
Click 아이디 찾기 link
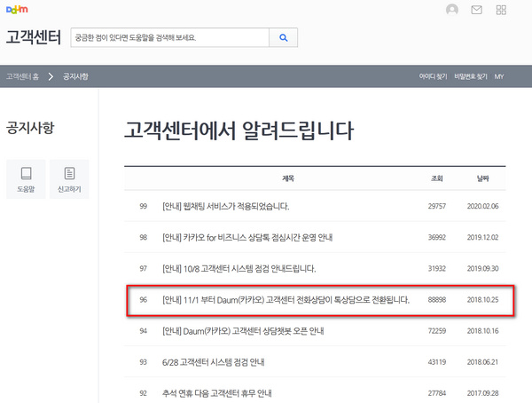click(x=433, y=76)
